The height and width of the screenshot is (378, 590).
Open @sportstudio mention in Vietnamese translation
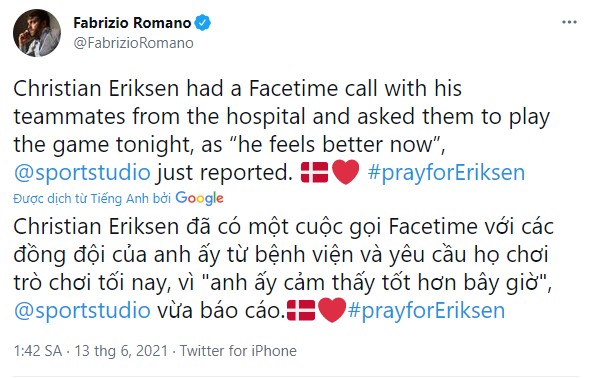click(x=82, y=311)
